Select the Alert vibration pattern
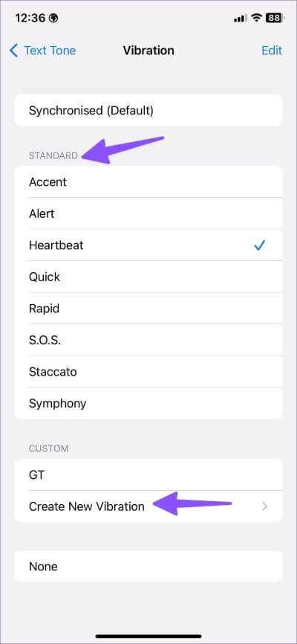297x644 pixels. [x=148, y=213]
